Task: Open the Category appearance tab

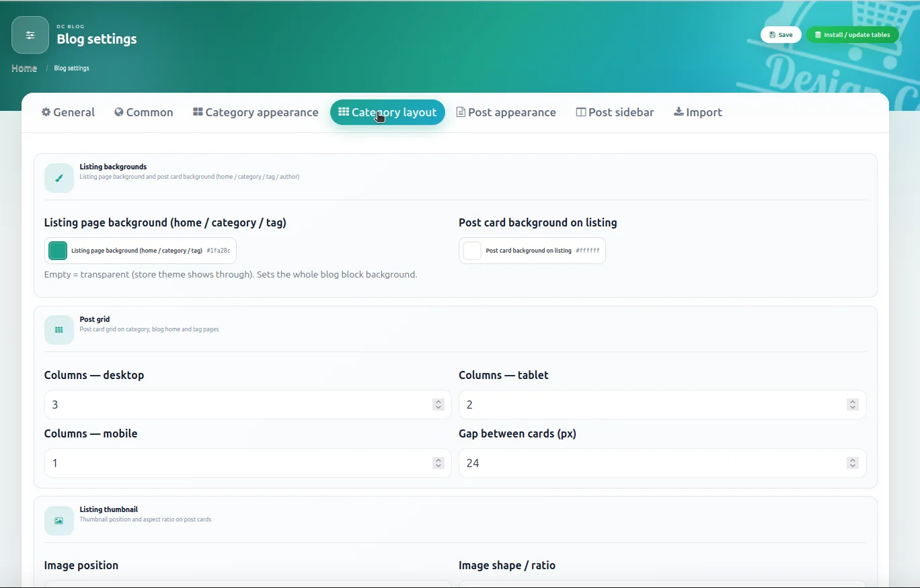Action: pos(256,112)
